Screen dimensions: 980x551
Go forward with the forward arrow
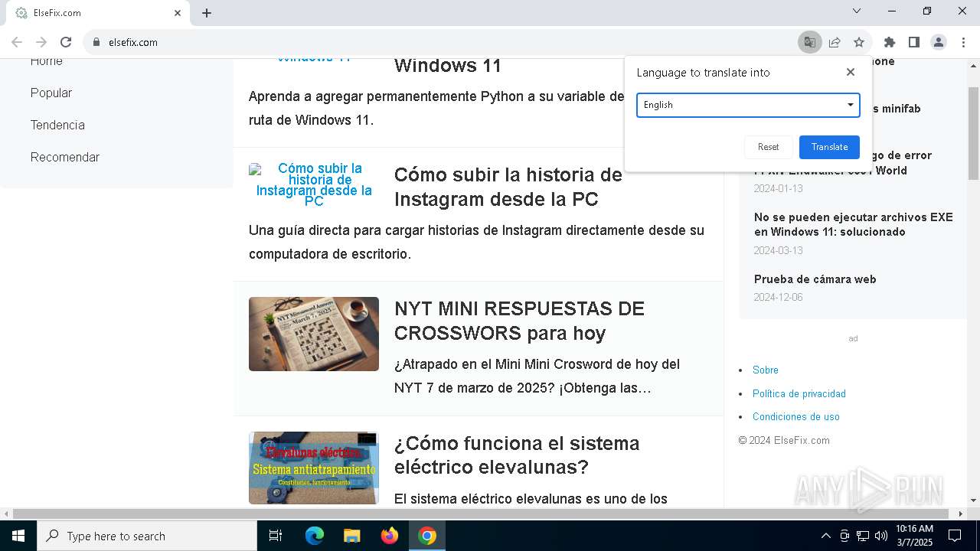tap(41, 42)
